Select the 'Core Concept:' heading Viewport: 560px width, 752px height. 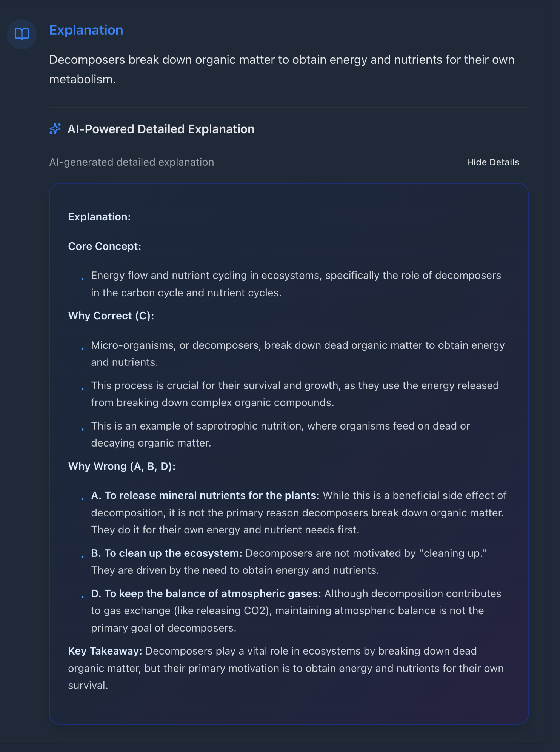click(x=105, y=247)
